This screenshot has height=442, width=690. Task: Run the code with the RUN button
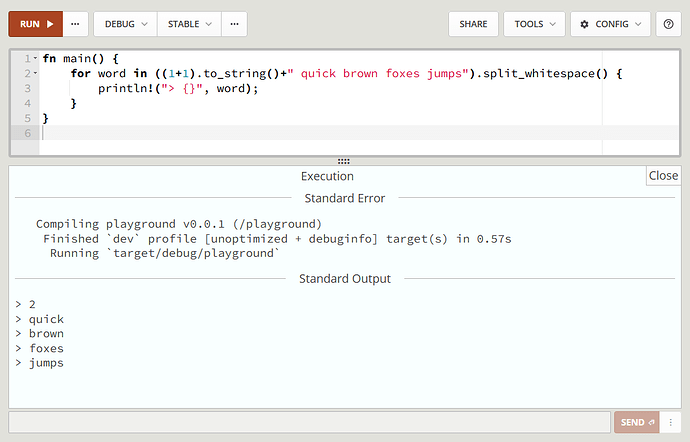click(x=36, y=24)
